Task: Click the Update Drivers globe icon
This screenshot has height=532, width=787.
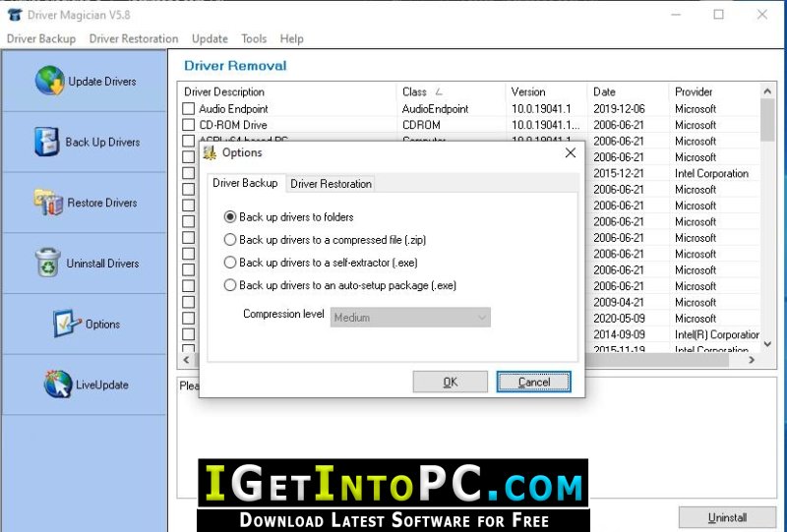Action: pos(50,81)
